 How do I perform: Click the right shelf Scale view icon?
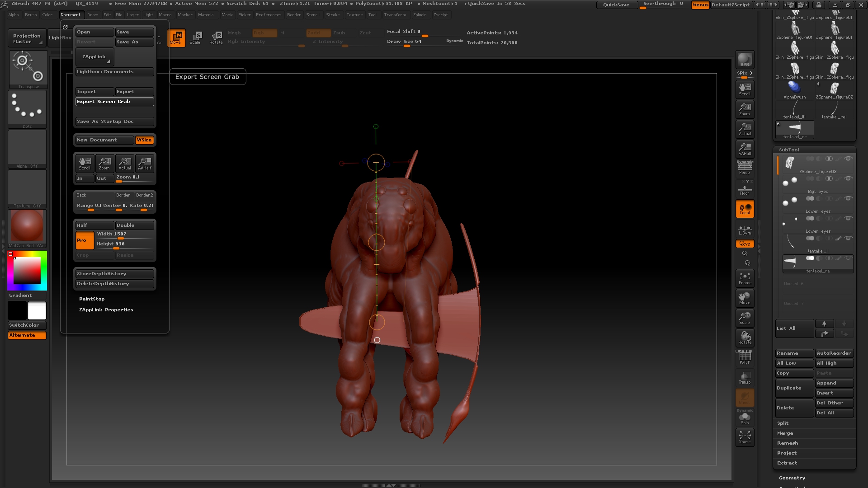click(745, 318)
